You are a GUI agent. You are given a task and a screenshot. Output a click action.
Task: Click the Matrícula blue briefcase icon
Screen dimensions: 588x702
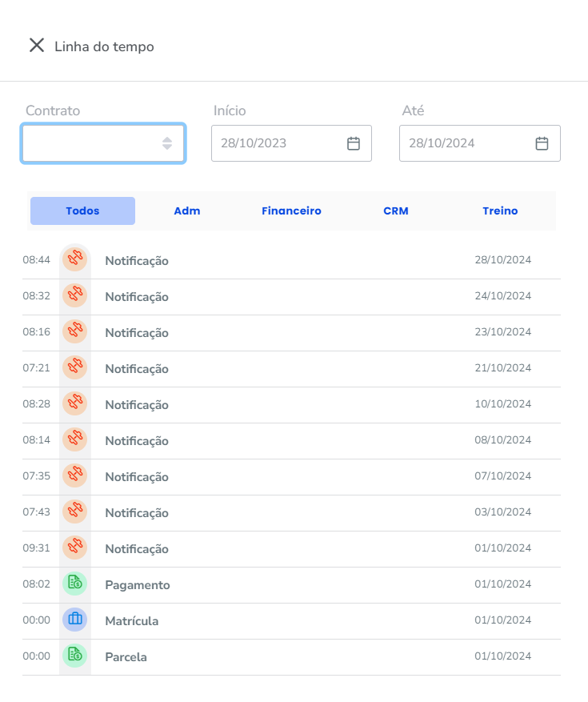(74, 620)
